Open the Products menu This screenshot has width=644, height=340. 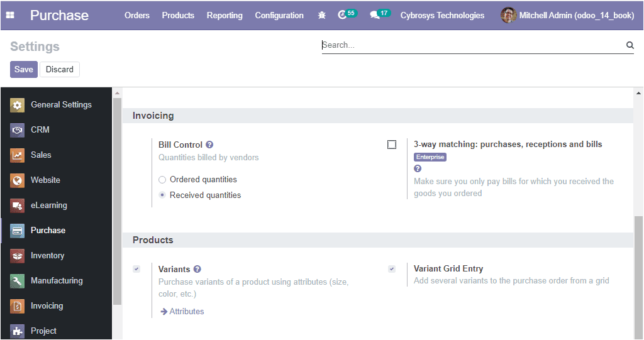point(178,15)
